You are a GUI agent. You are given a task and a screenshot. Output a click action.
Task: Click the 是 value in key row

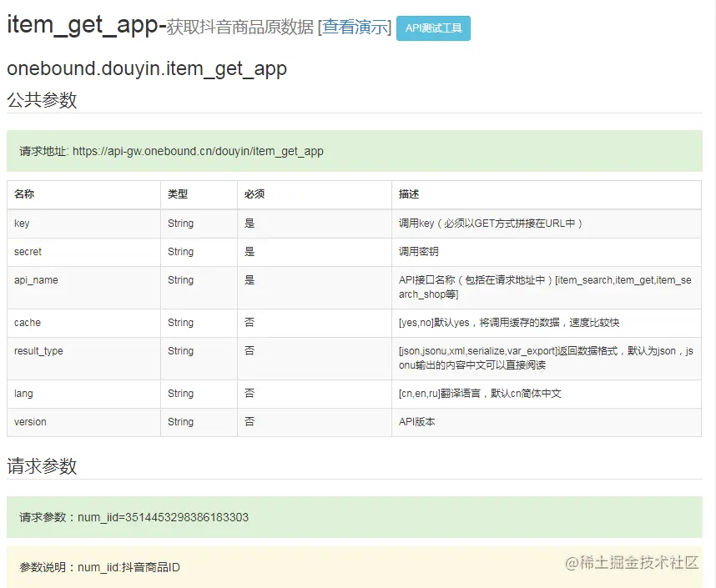coord(250,224)
